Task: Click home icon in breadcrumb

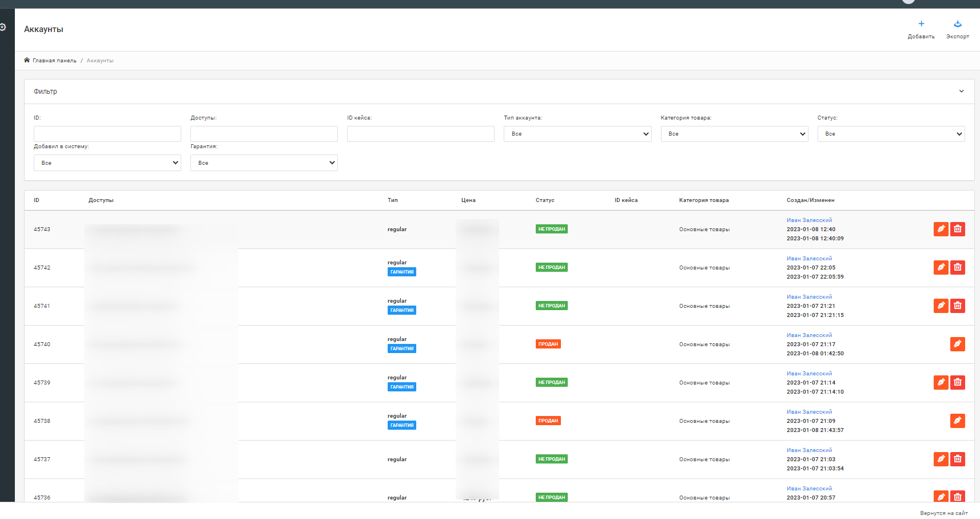Action: [27, 60]
